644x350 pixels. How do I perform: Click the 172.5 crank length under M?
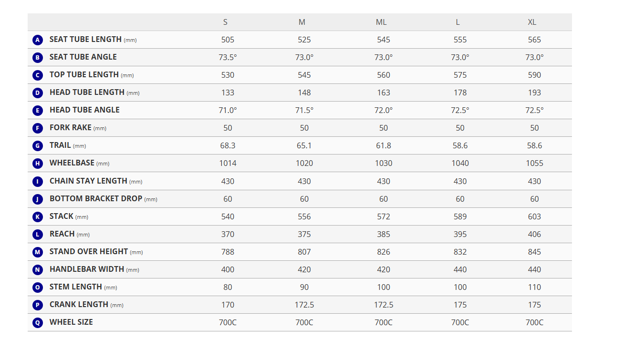coord(304,305)
